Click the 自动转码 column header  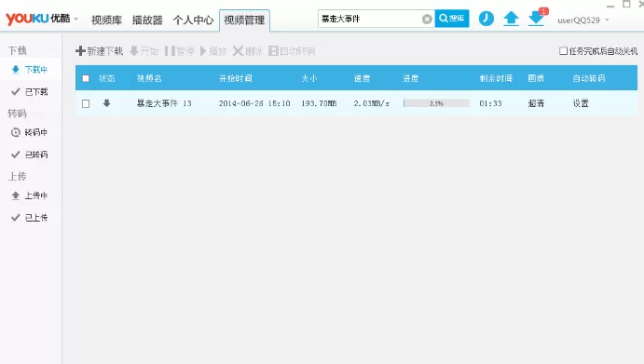(x=589, y=78)
